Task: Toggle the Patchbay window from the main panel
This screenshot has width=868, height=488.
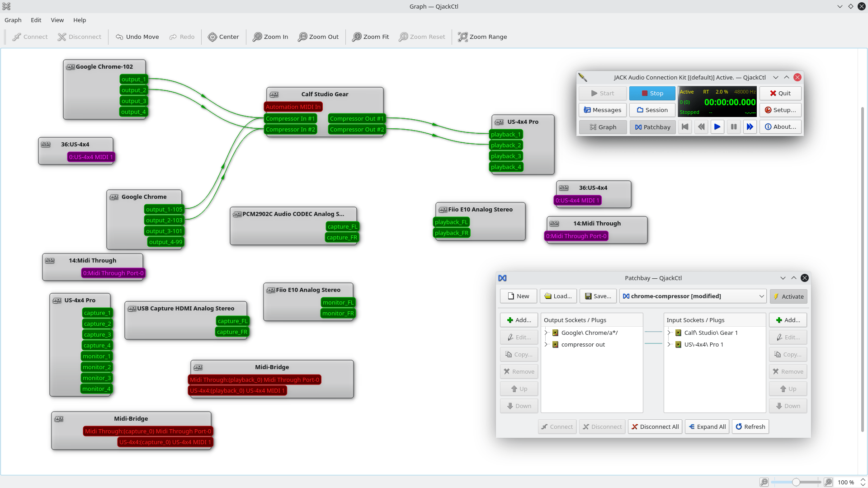Action: 652,127
